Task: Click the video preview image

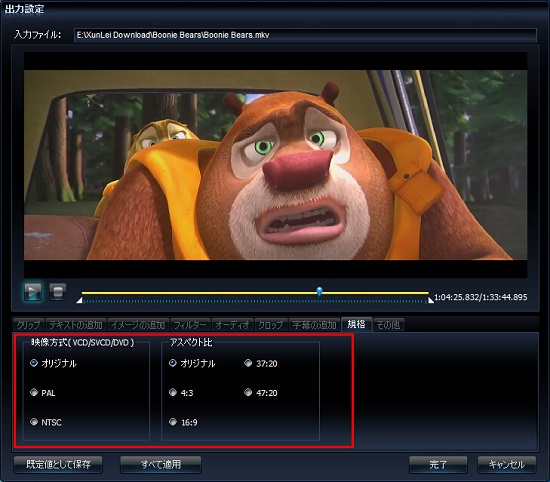Action: (275, 165)
